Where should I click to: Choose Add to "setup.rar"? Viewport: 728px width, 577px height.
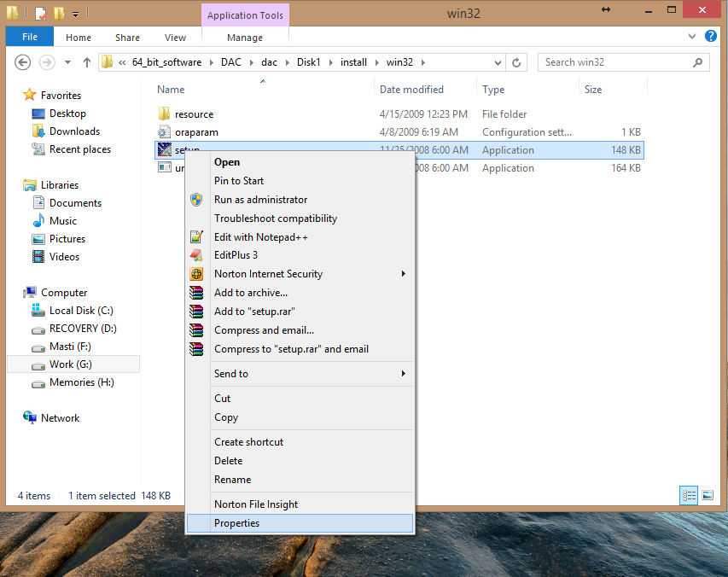pos(300,312)
